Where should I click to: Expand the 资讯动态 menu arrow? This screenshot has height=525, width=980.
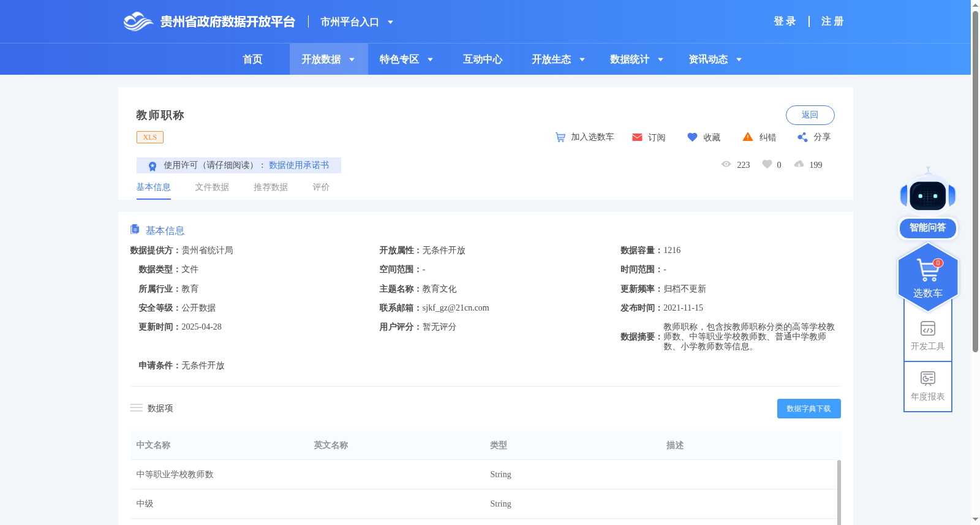tap(739, 59)
